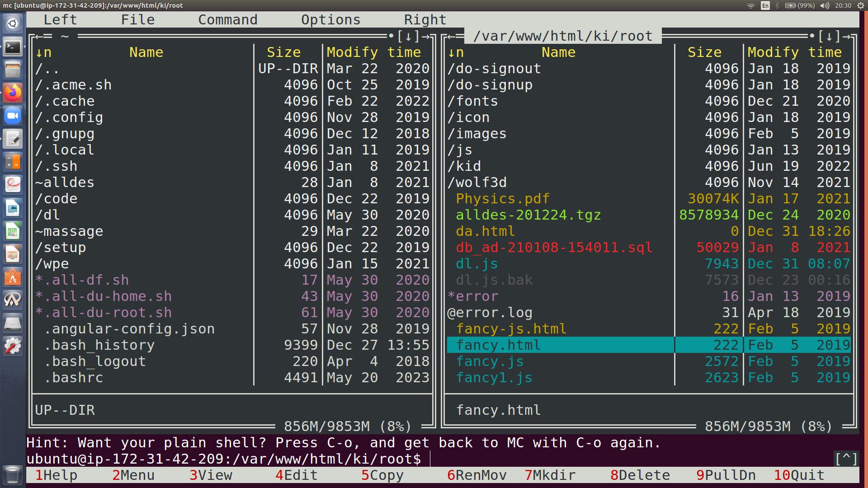Open the volume speaker indicator
The height and width of the screenshot is (488, 868).
point(825,5)
